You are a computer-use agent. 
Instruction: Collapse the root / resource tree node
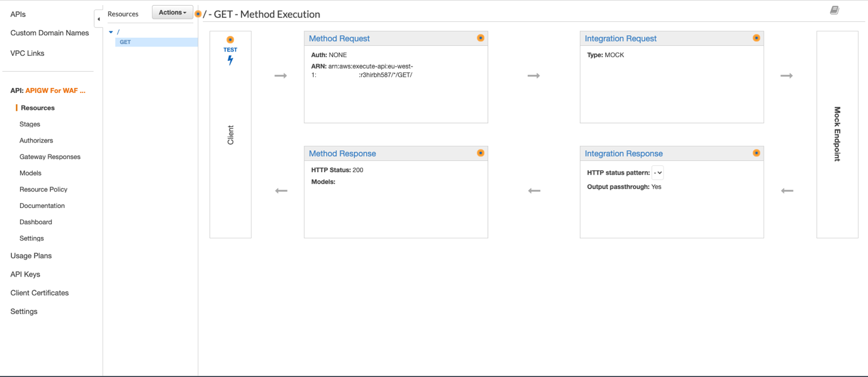tap(111, 31)
